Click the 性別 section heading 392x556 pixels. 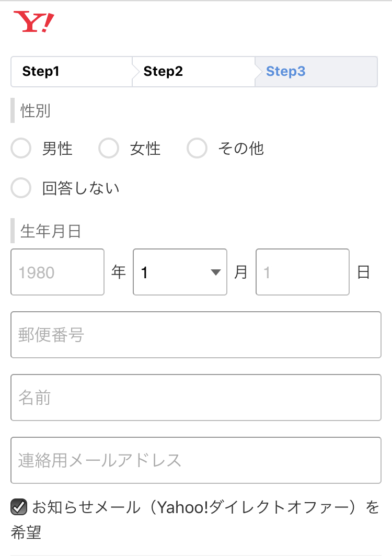click(35, 111)
